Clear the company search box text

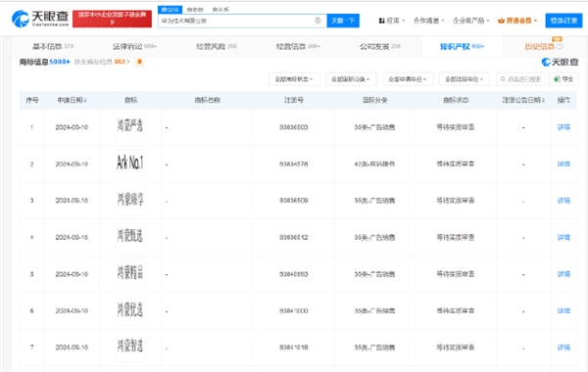click(x=318, y=21)
